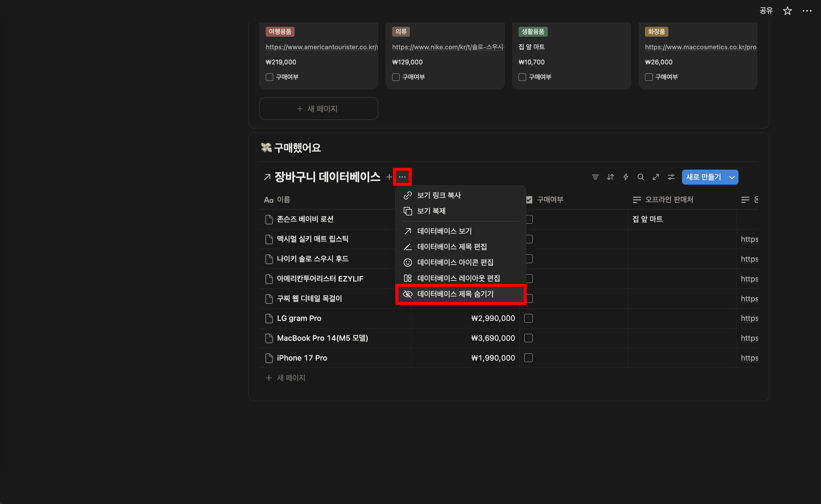Click the database search magnifier icon
This screenshot has width=821, height=504.
pyautogui.click(x=640, y=177)
